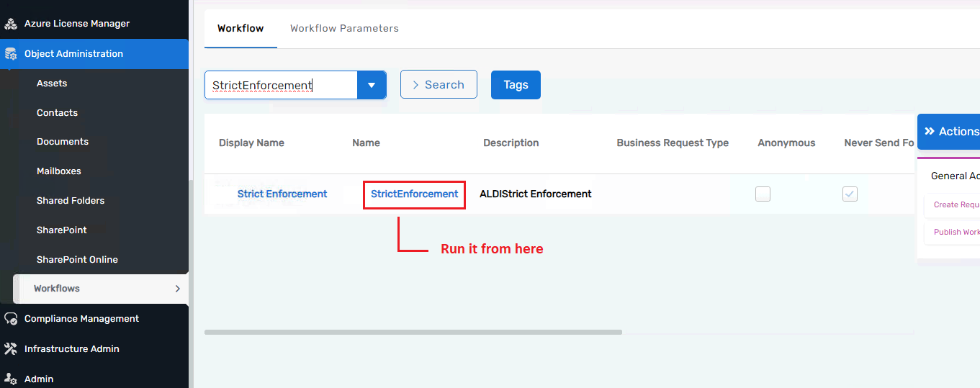Open Mailboxes in the sidebar
Screen dimensions: 980x388
59,171
